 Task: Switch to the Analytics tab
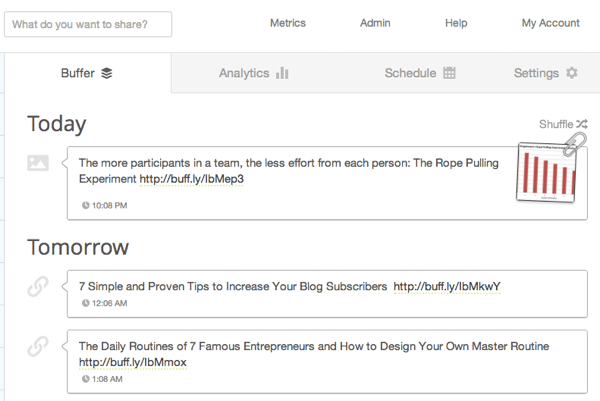point(254,73)
